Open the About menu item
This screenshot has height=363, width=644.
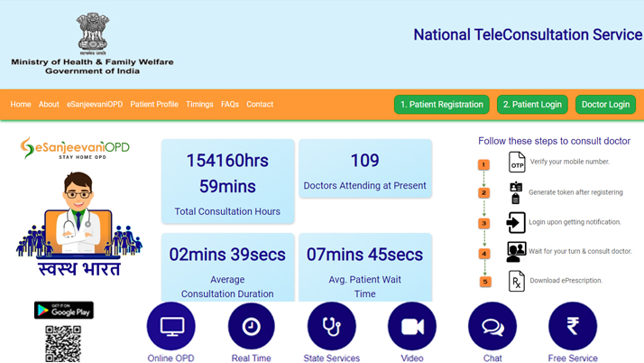click(49, 105)
